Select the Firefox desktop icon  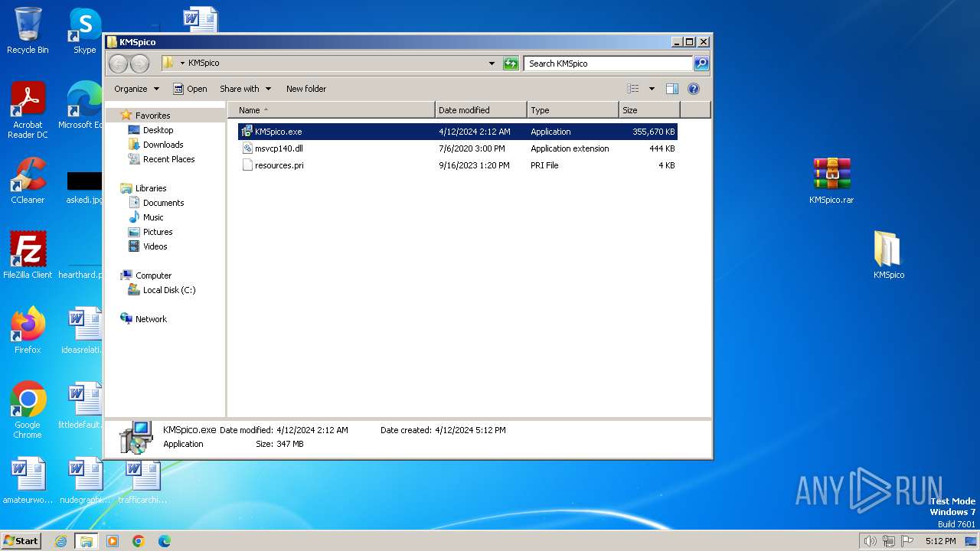[28, 331]
